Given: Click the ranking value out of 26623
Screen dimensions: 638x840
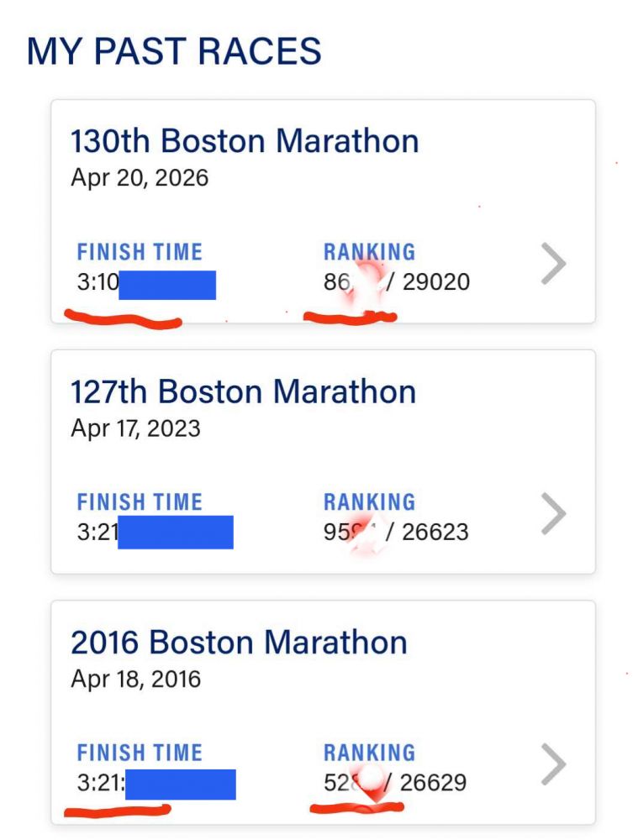Looking at the screenshot, I should pos(395,533).
